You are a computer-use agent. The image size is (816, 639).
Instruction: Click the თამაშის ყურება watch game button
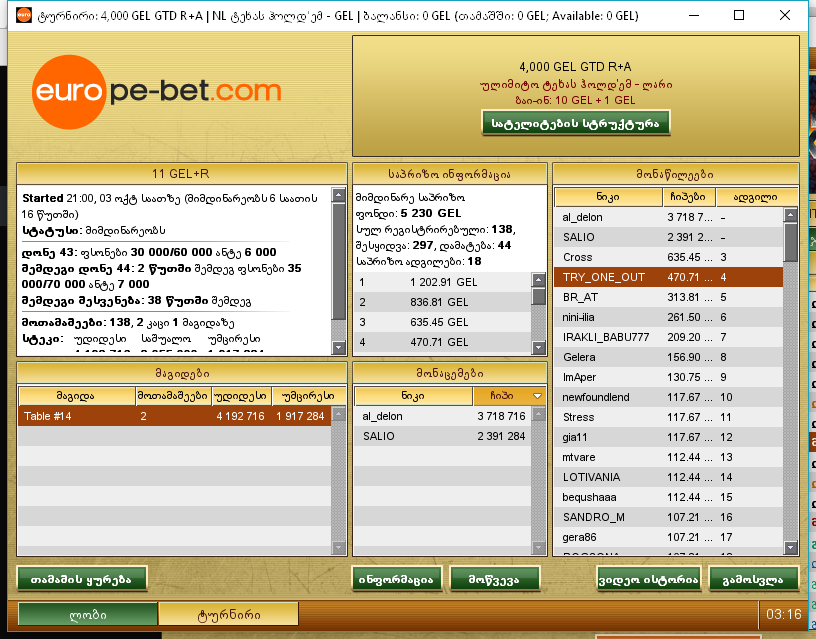pyautogui.click(x=82, y=579)
